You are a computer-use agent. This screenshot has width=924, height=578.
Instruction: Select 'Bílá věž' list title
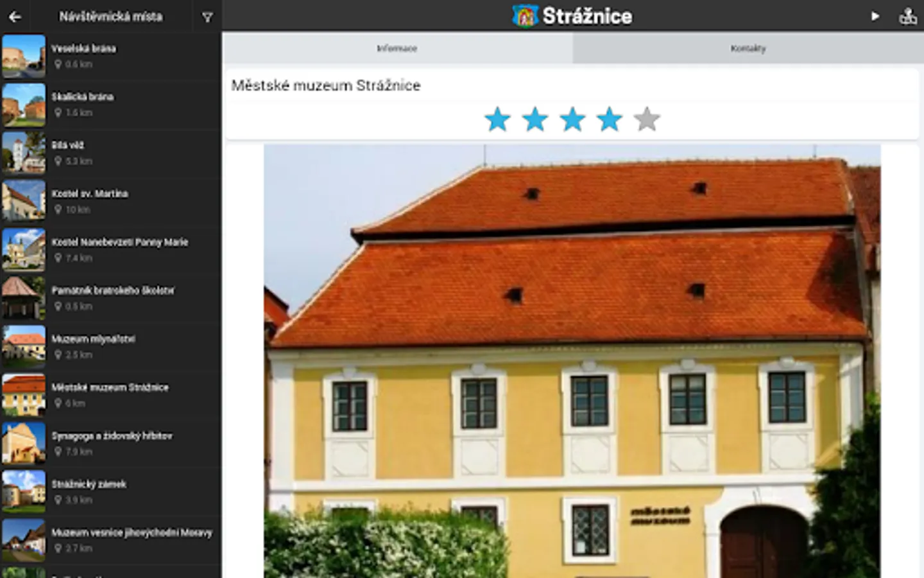tap(68, 145)
